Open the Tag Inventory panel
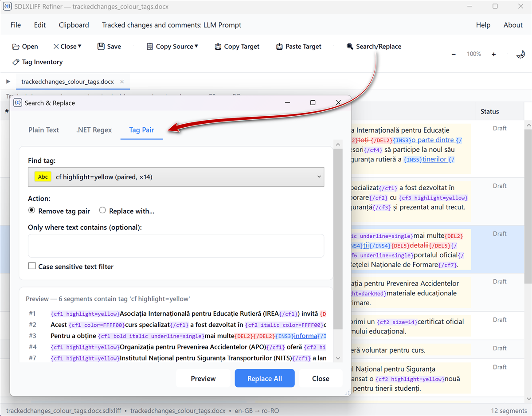 [37, 62]
